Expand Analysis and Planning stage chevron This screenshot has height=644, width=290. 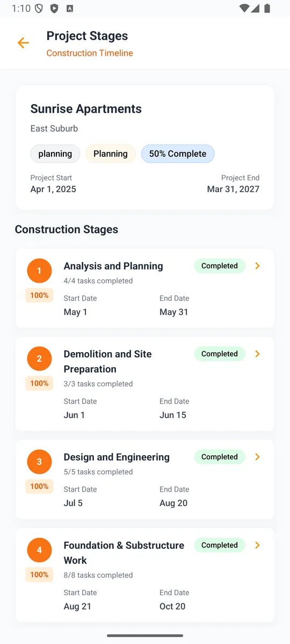[x=257, y=266]
